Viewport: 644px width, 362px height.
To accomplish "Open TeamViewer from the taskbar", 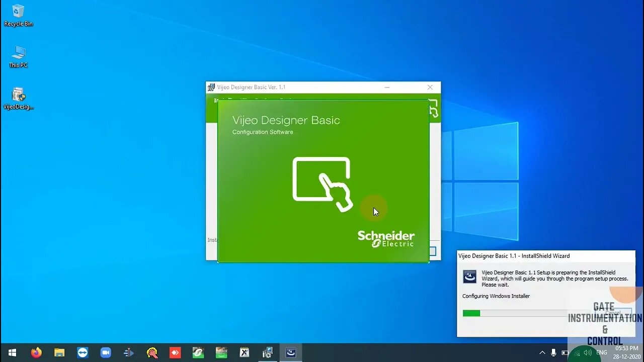I will click(83, 352).
